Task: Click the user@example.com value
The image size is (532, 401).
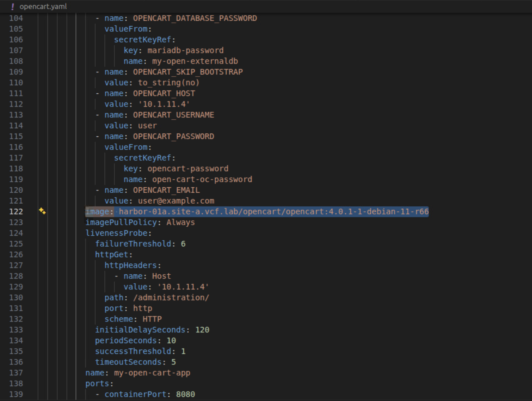Action: click(176, 201)
